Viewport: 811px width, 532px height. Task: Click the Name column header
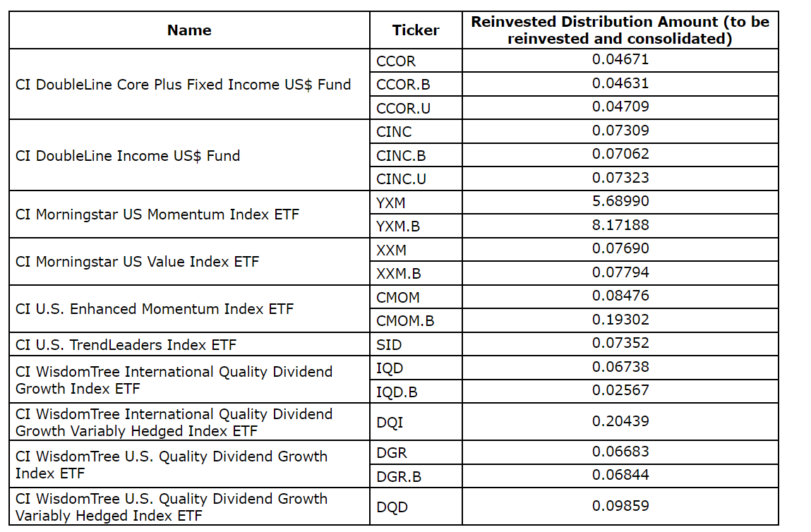coord(189,30)
